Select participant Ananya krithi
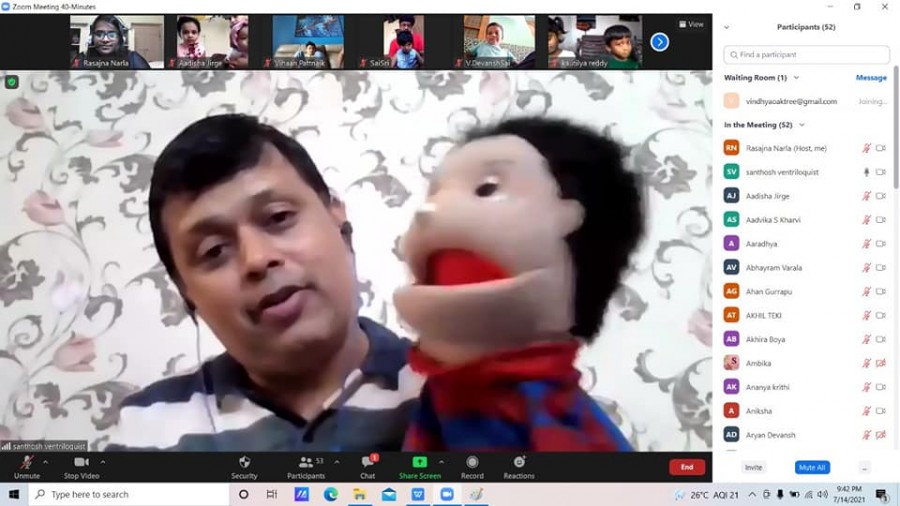The height and width of the screenshot is (506, 900). (767, 387)
